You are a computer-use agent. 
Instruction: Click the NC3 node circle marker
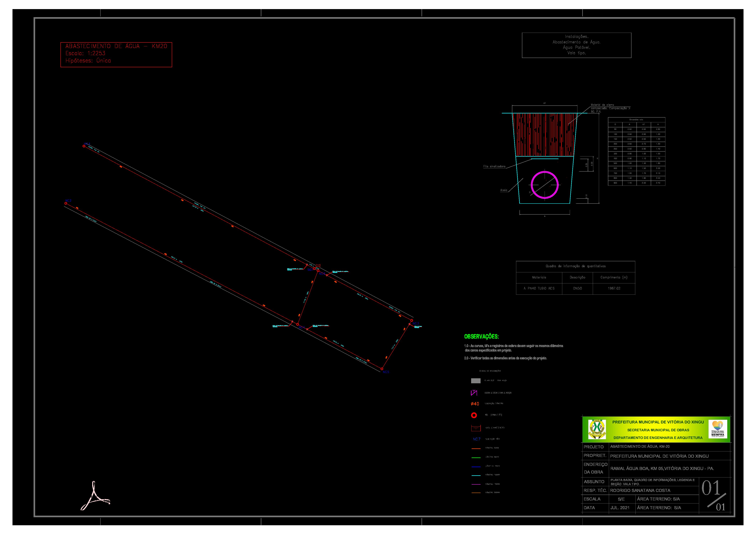click(x=412, y=320)
